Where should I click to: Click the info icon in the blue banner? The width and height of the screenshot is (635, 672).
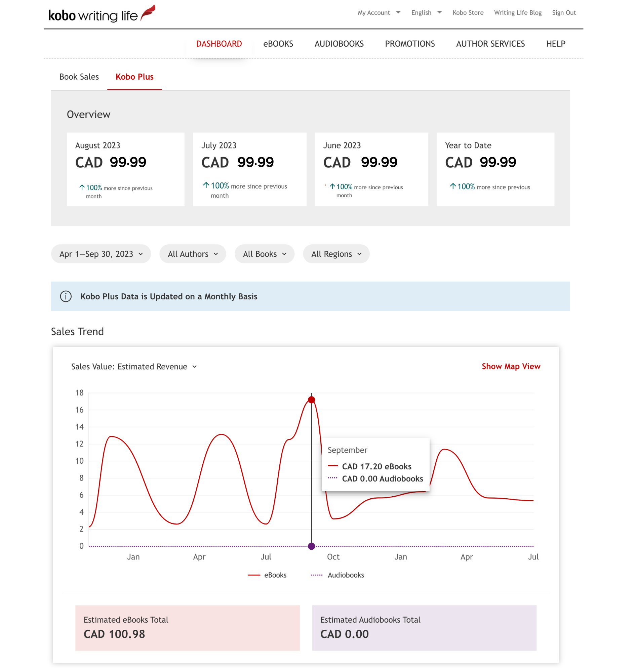66,296
